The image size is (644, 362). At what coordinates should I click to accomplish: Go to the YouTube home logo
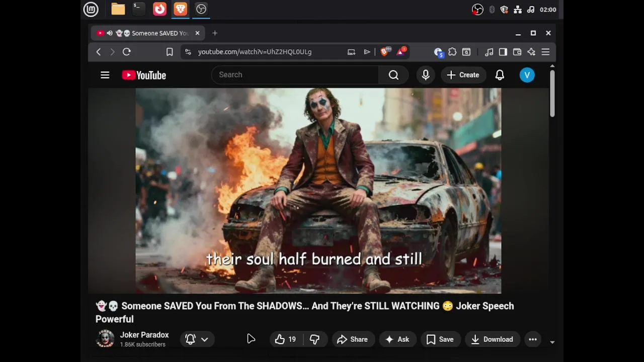pyautogui.click(x=144, y=75)
